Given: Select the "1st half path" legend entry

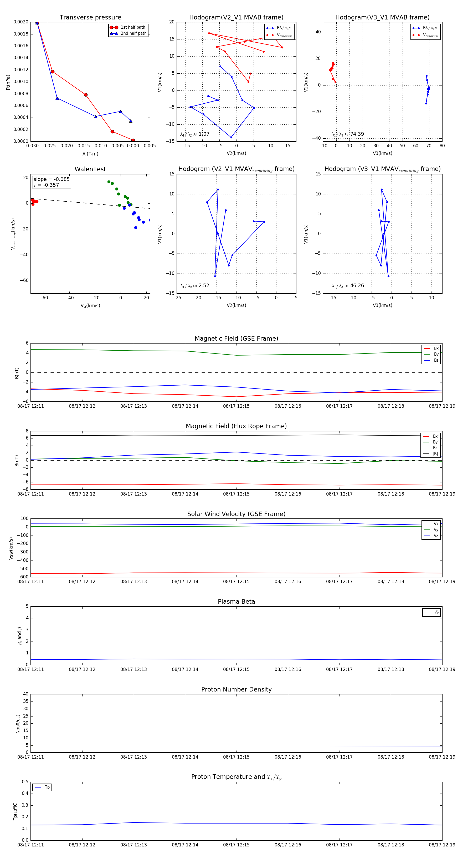Looking at the screenshot, I should coord(128,27).
